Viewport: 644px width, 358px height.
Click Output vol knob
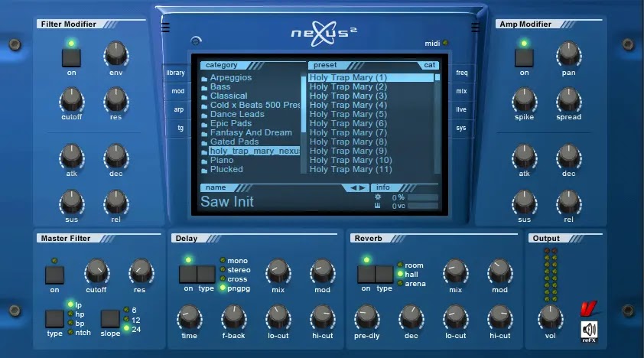[x=551, y=317]
